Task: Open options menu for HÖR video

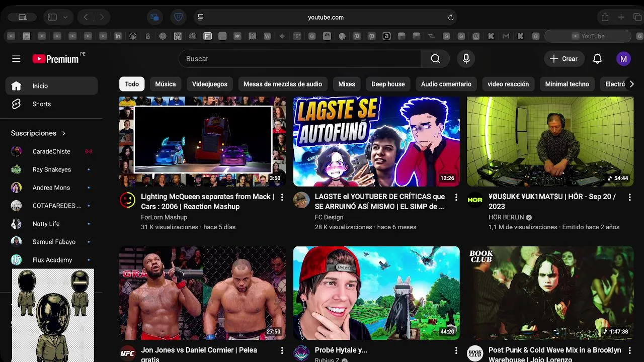Action: click(629, 197)
